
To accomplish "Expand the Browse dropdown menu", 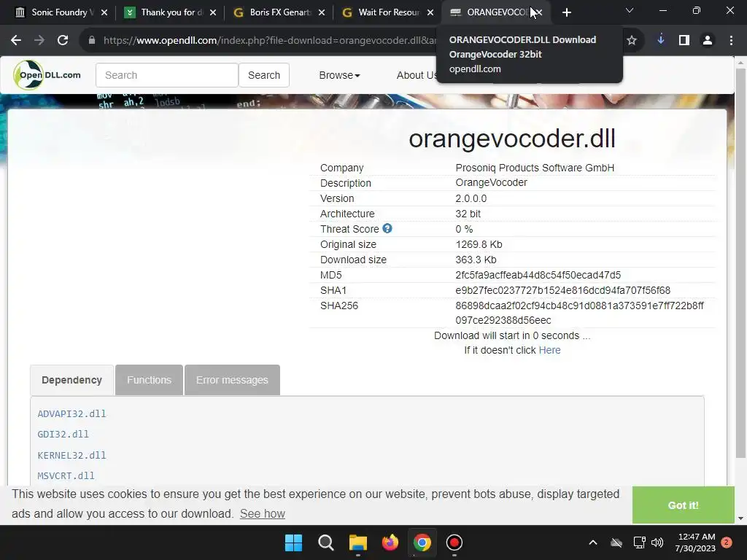I will (339, 75).
